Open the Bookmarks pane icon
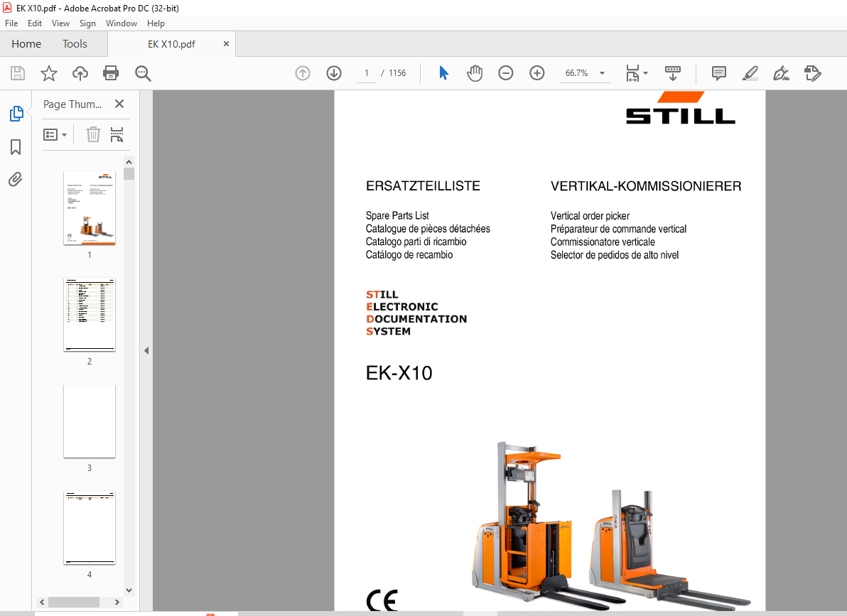This screenshot has height=616, width=847. (x=16, y=146)
